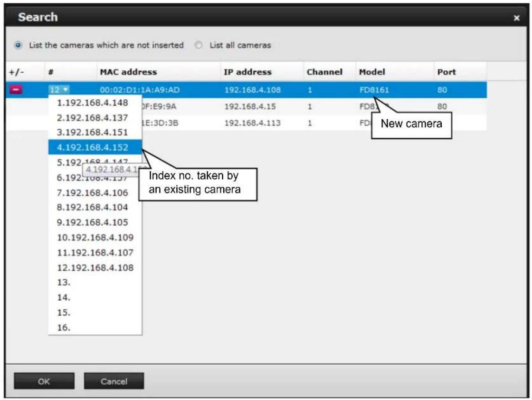The height and width of the screenshot is (400, 532).
Task: Choose index option 9.192.168.4.105
Action: coord(95,222)
